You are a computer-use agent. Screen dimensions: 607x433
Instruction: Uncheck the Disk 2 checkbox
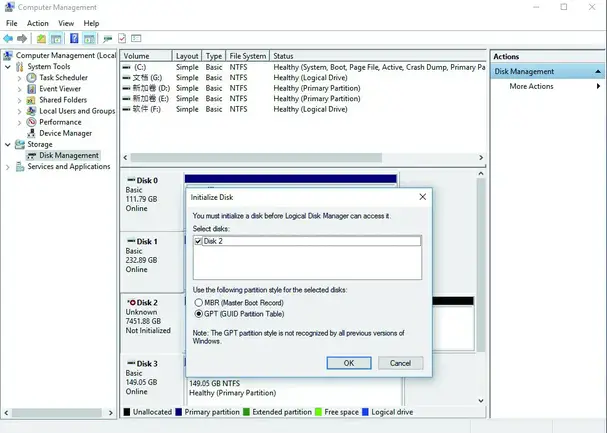[x=198, y=241]
